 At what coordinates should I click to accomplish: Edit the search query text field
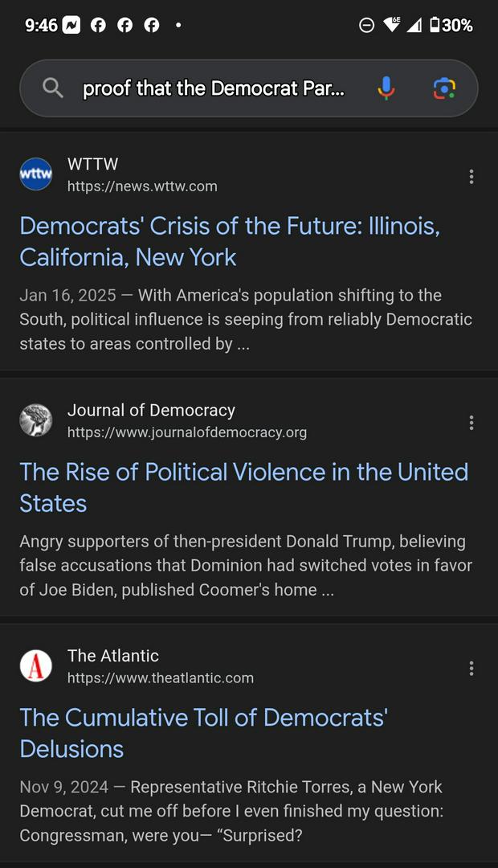[214, 88]
